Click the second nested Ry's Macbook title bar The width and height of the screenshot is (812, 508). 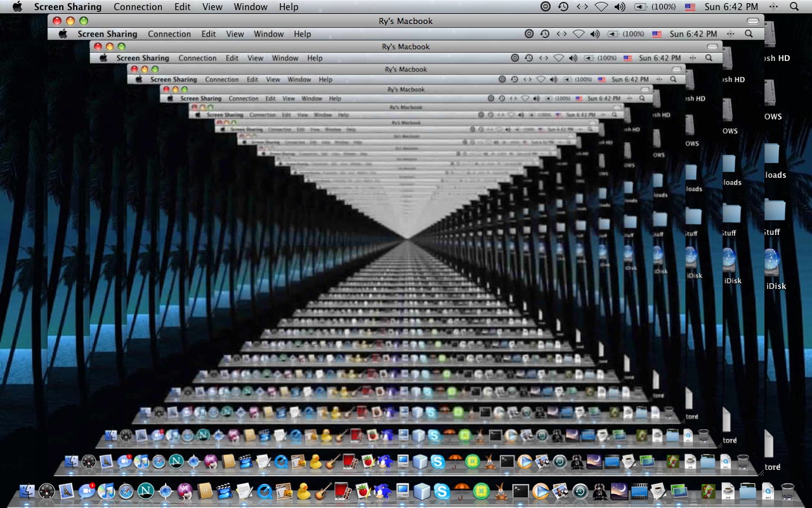click(x=406, y=46)
